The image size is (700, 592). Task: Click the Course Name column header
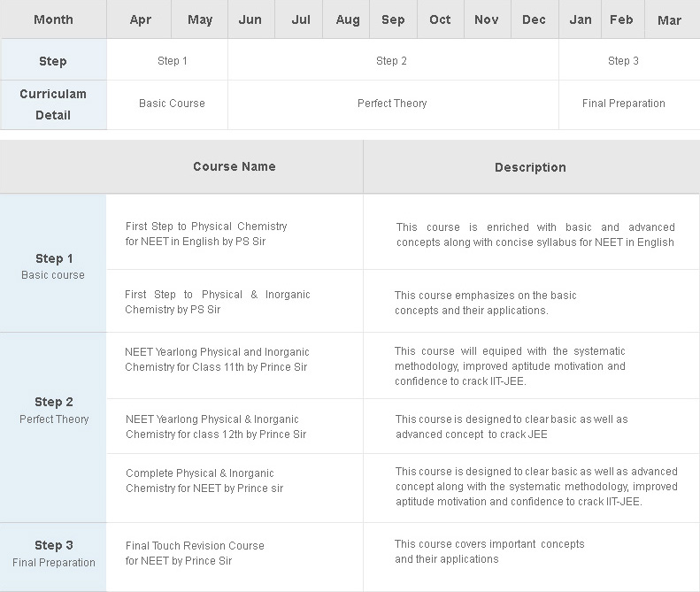point(235,166)
